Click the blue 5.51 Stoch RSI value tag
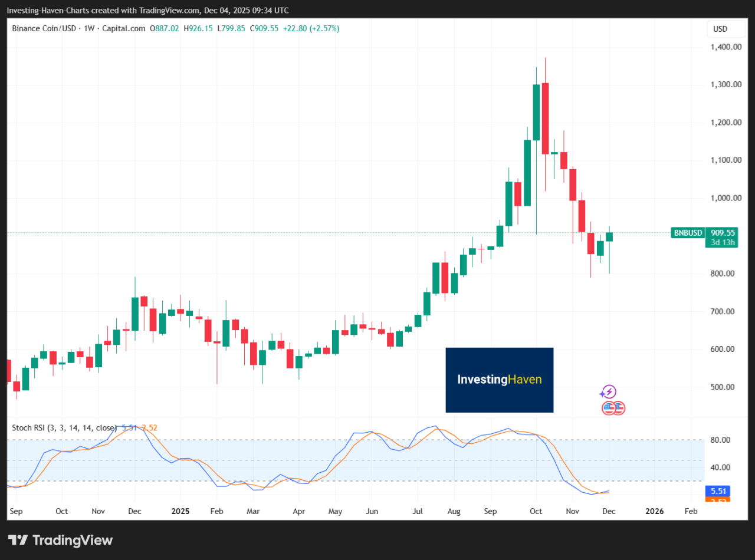This screenshot has width=755, height=560. pyautogui.click(x=717, y=491)
